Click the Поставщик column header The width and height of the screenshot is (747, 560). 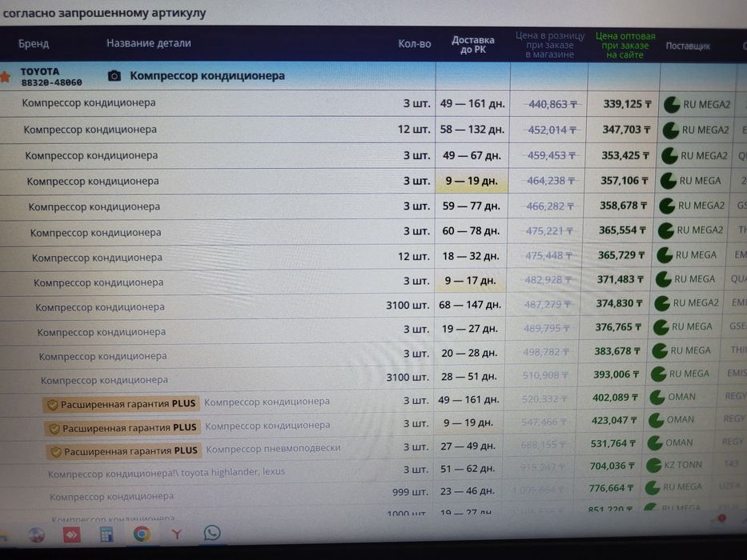pyautogui.click(x=688, y=46)
